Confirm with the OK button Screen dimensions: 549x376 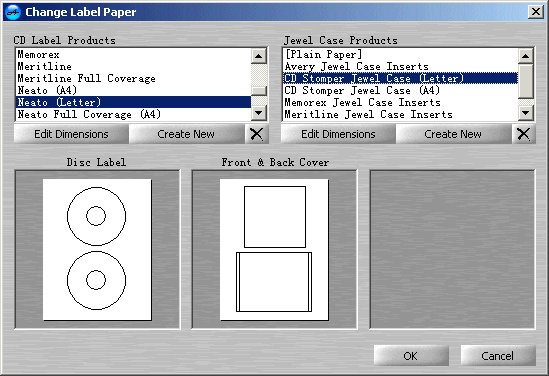[411, 356]
